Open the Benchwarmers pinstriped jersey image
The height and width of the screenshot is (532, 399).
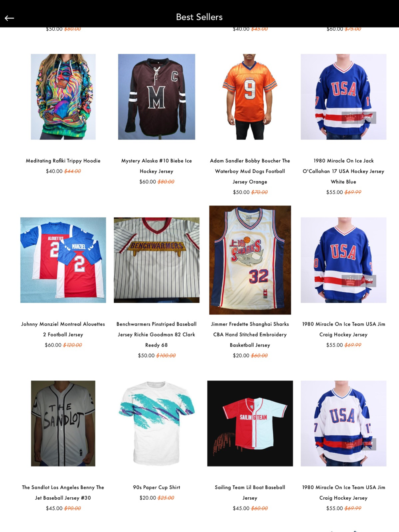[x=156, y=260]
